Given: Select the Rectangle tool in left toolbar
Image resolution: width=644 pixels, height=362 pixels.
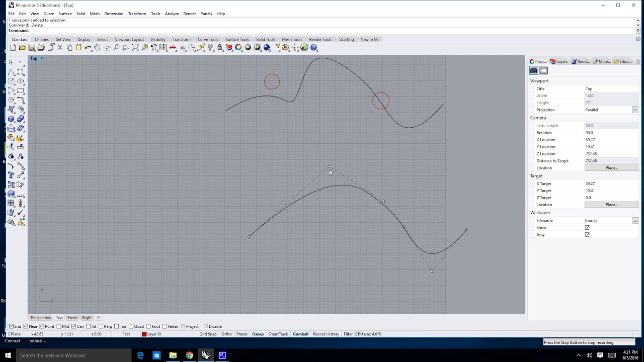Looking at the screenshot, I should pyautogui.click(x=21, y=90).
